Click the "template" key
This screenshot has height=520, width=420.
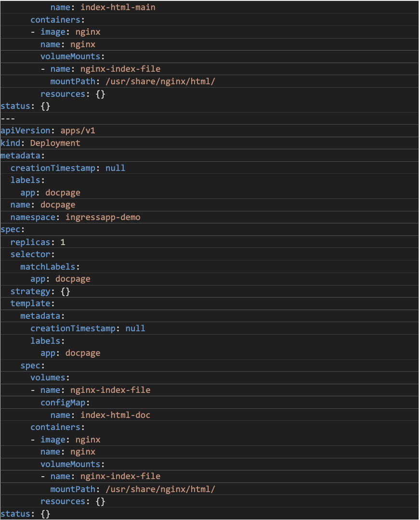pos(30,303)
